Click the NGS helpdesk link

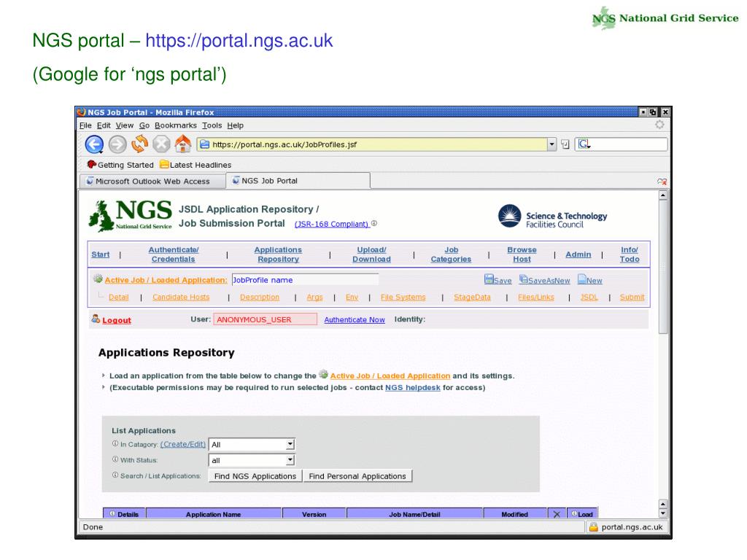tap(413, 388)
